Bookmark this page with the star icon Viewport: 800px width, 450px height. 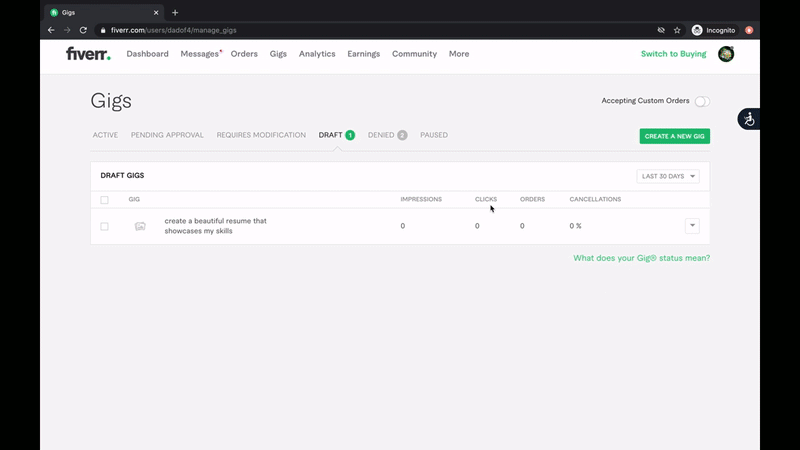pos(677,30)
